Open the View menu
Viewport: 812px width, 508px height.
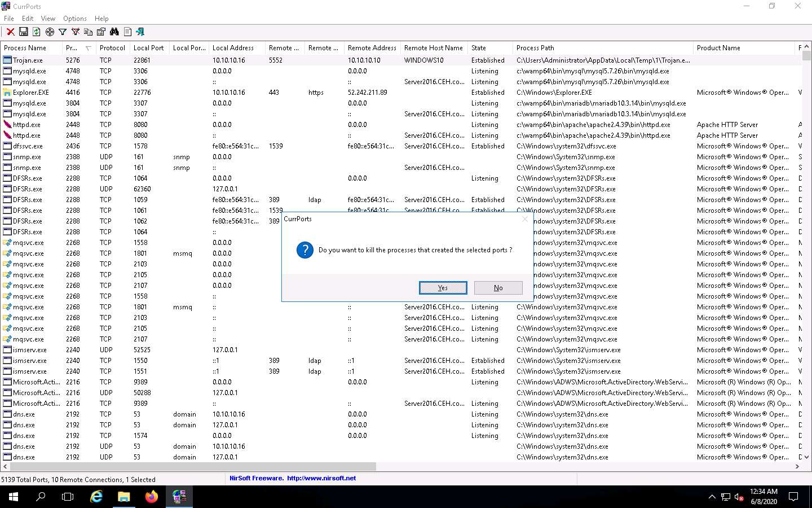pyautogui.click(x=48, y=19)
